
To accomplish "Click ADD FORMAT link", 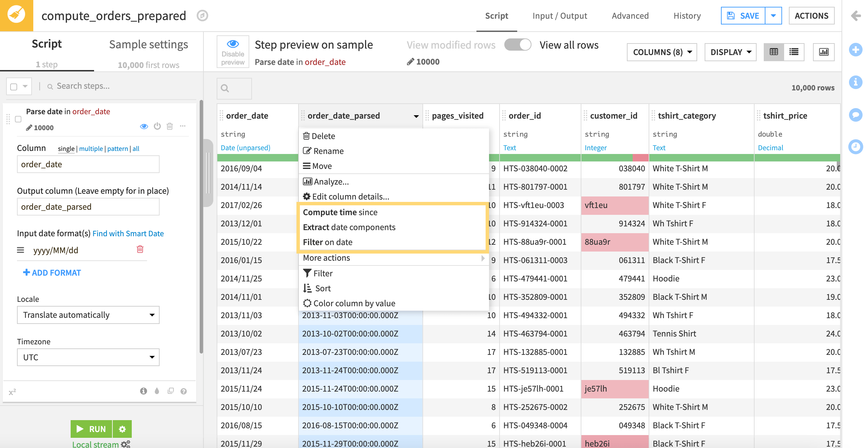I will click(52, 273).
